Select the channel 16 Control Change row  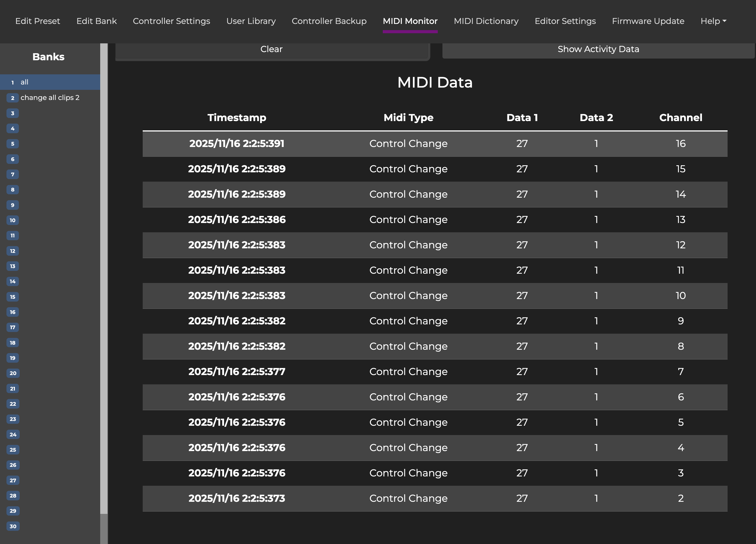[435, 144]
